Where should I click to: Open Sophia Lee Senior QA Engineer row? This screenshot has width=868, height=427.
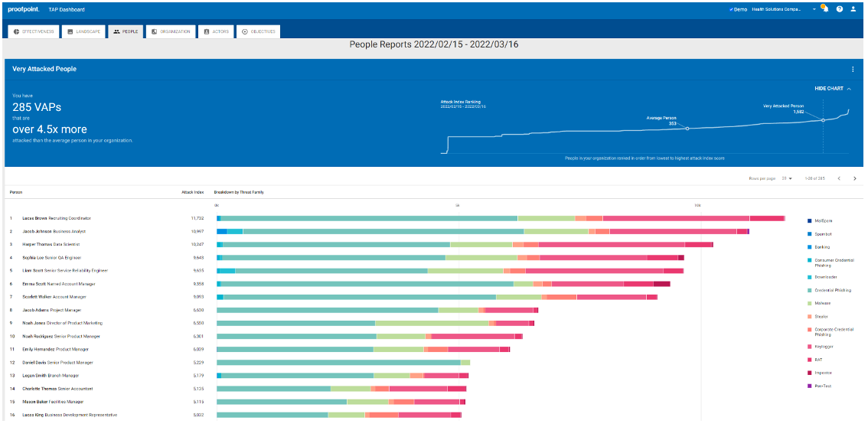pyautogui.click(x=51, y=257)
